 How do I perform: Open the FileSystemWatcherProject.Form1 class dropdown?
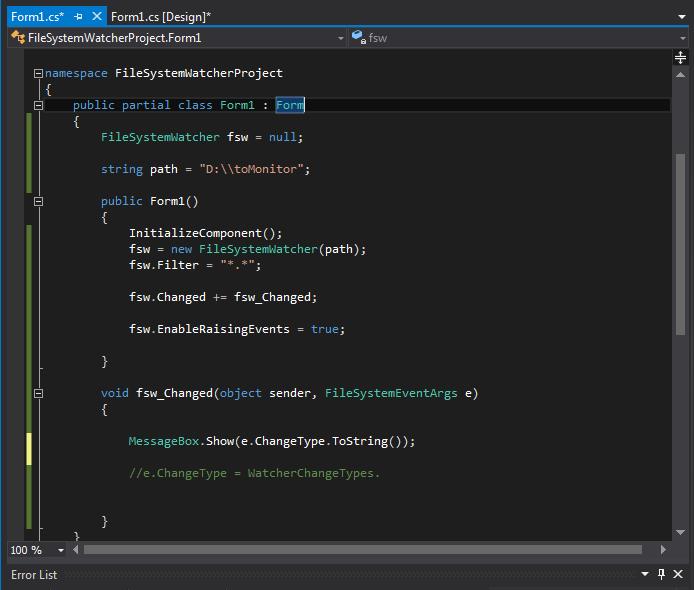(x=340, y=38)
